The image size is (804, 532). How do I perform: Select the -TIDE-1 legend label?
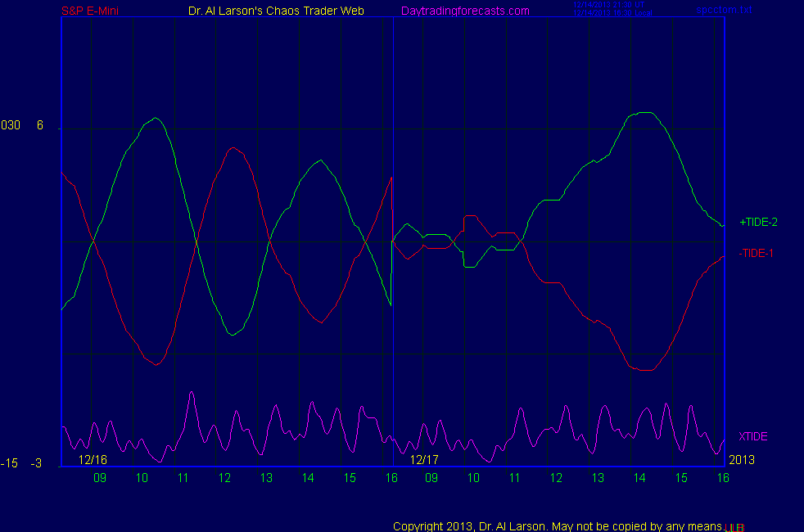coord(756,253)
